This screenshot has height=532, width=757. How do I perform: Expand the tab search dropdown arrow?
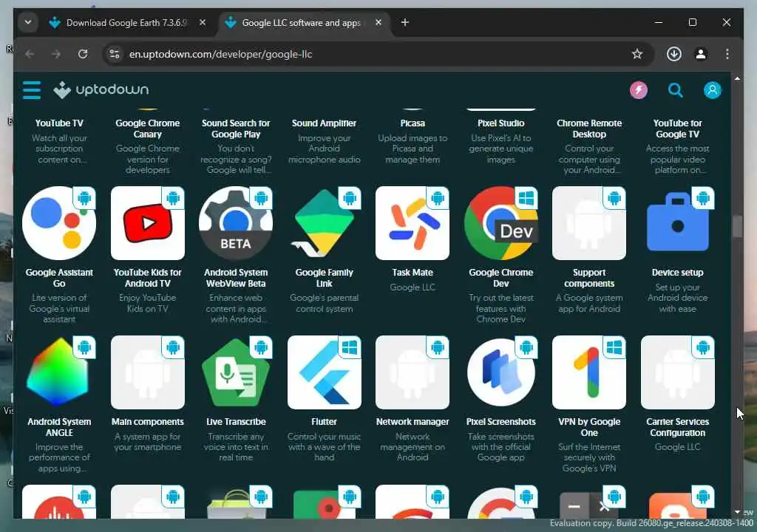click(28, 22)
